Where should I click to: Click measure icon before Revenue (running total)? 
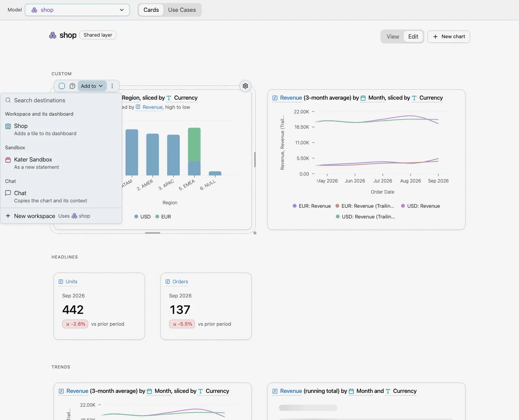click(275, 391)
